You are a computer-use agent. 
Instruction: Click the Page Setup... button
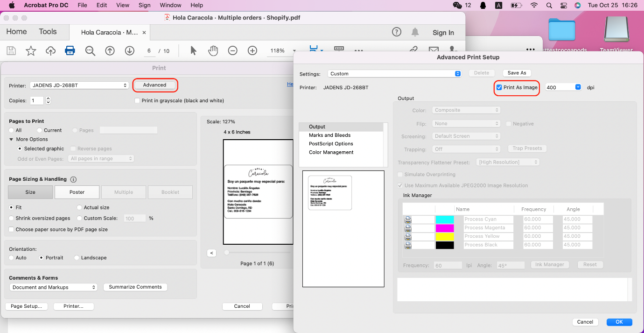[x=27, y=306]
